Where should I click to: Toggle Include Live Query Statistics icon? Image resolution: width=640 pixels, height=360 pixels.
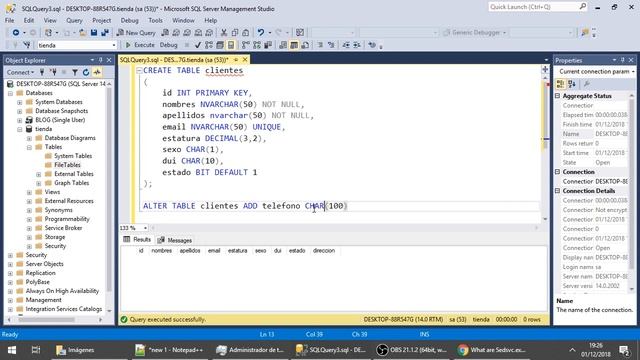pos(257,45)
